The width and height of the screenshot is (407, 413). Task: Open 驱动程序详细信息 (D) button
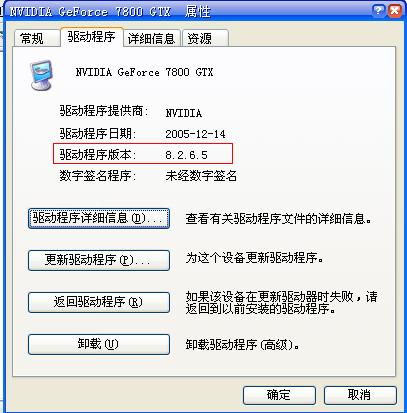point(99,218)
